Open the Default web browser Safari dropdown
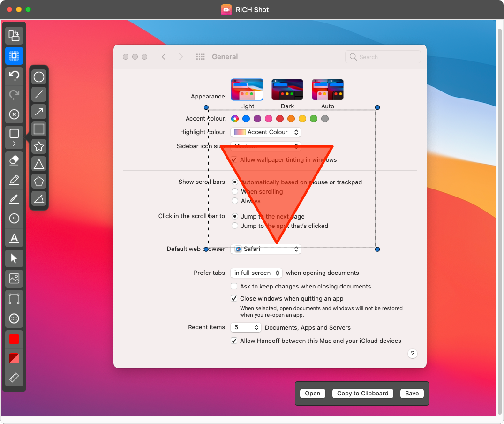The width and height of the screenshot is (504, 424). point(266,249)
